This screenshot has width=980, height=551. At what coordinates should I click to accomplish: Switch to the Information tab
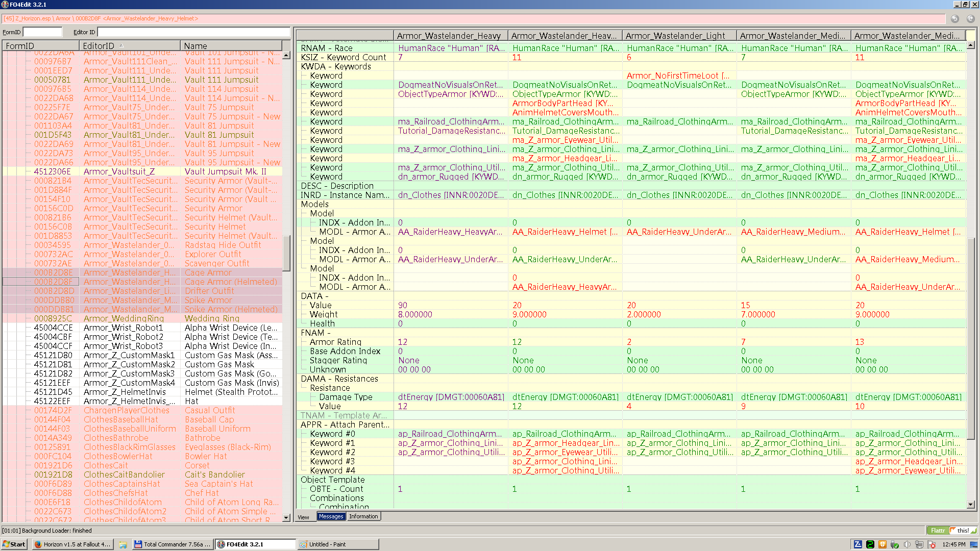click(363, 516)
